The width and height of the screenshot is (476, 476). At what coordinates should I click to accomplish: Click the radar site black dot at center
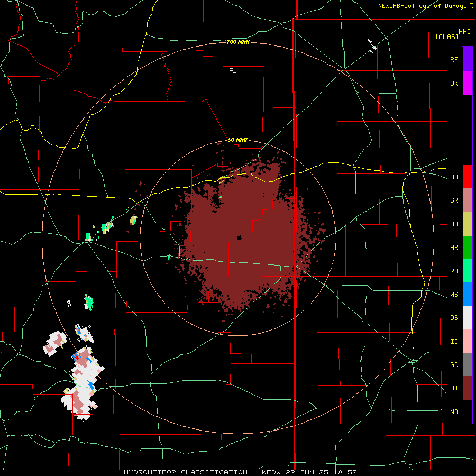[x=239, y=237]
